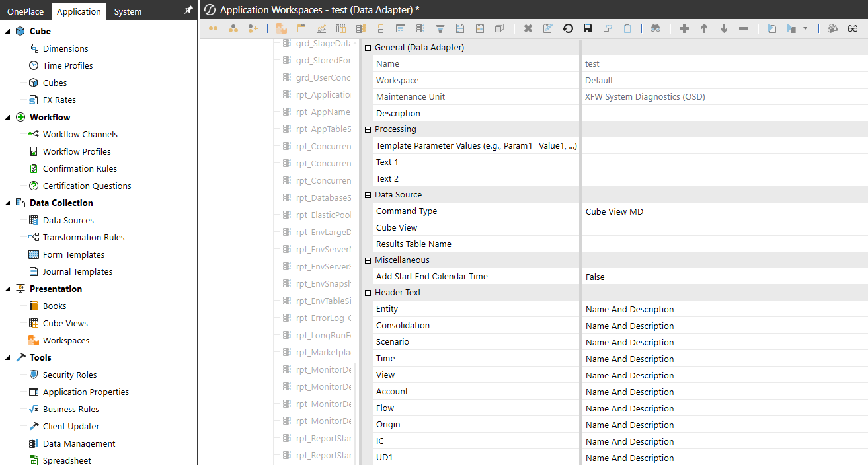The width and height of the screenshot is (868, 465).
Task: Click the binoculars Search icon
Action: click(654, 28)
